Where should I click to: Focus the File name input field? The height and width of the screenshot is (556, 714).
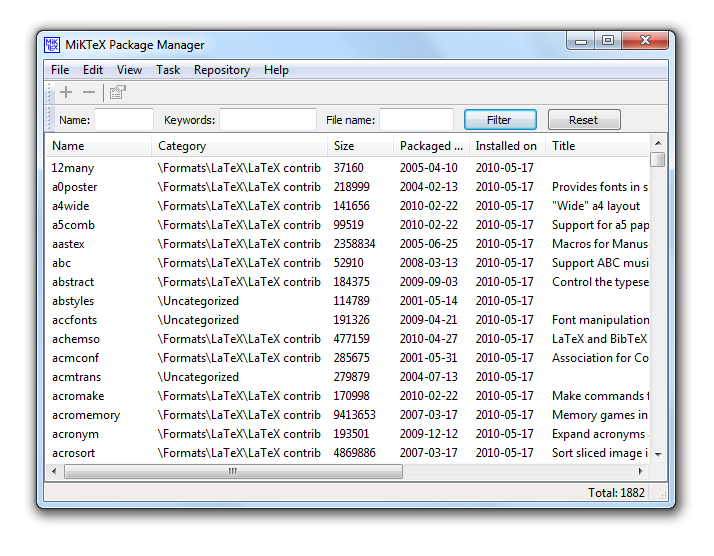coord(416,120)
